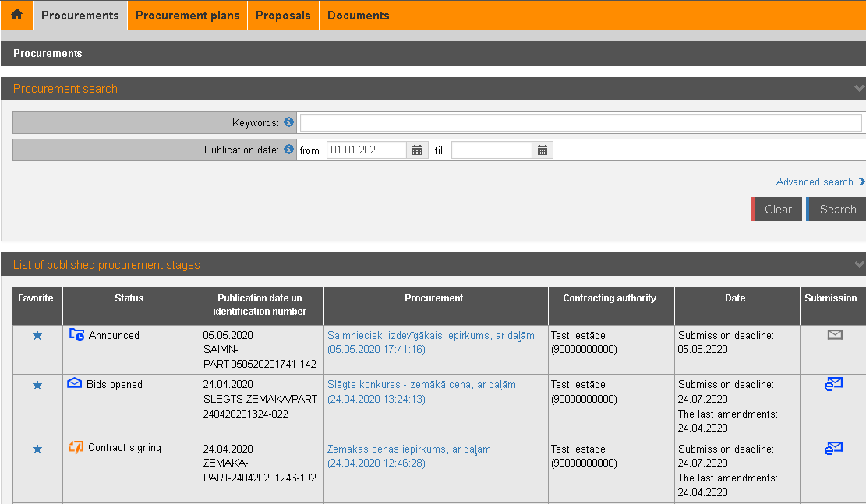Toggle favorite star for Announced procurement
The image size is (866, 504).
[x=37, y=336]
